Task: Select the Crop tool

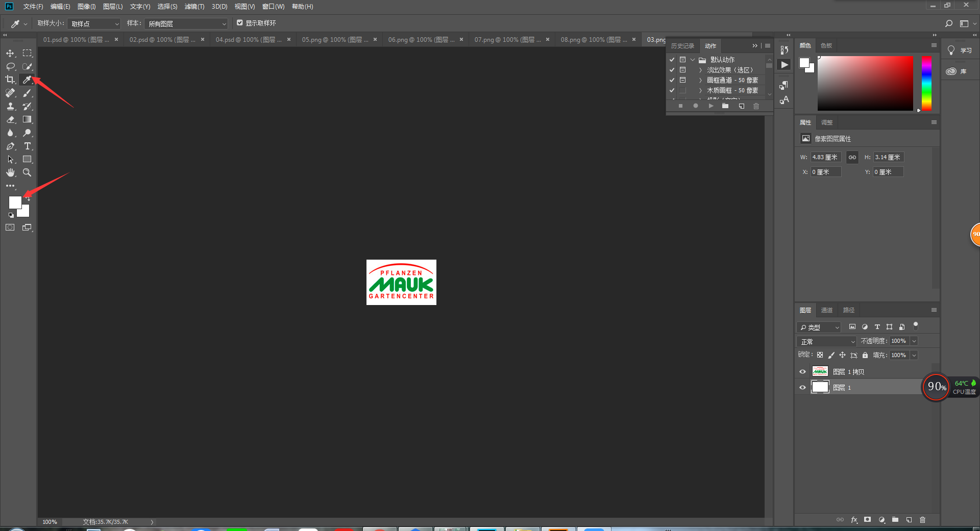Action: (10, 80)
